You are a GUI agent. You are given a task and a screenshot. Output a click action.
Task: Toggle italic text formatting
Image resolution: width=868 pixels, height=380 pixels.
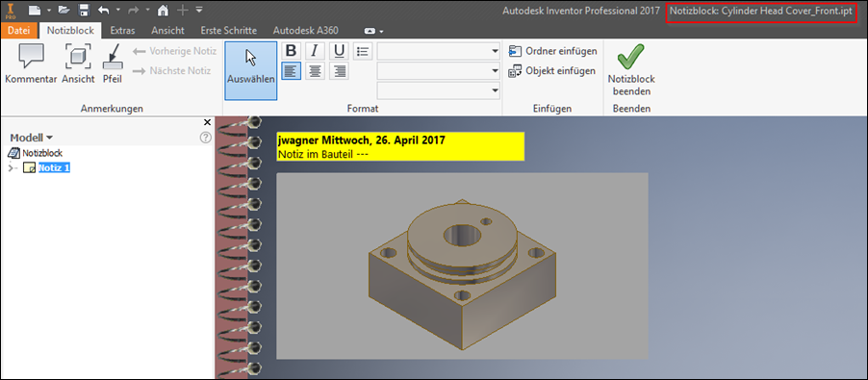315,51
